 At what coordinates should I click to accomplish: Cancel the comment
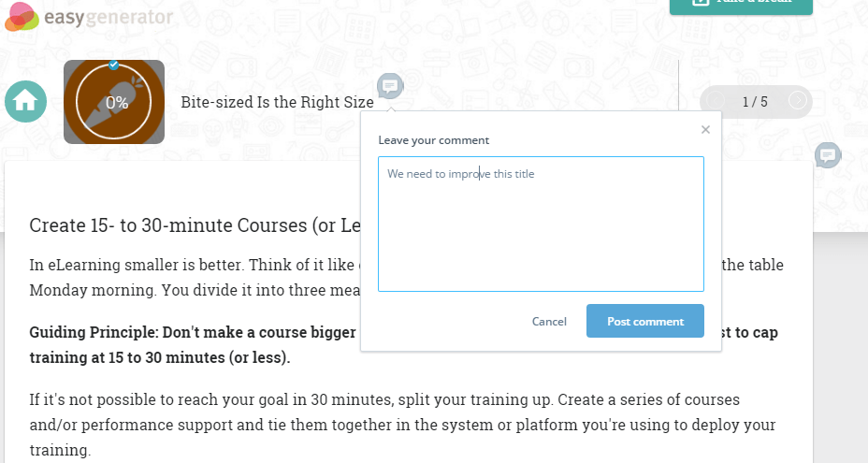[x=549, y=321]
